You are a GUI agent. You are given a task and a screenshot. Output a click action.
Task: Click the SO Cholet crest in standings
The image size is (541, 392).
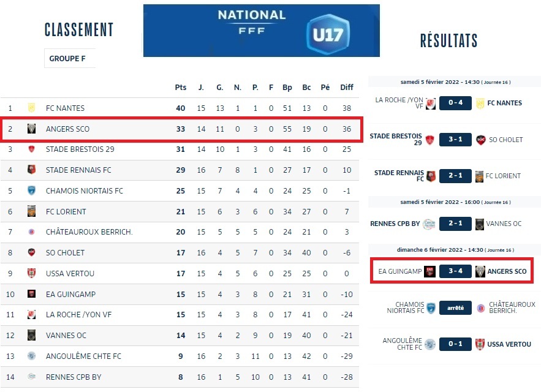(x=31, y=252)
